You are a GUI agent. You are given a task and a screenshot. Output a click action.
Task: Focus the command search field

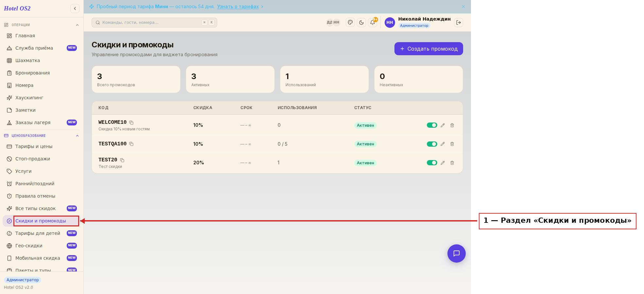point(154,23)
